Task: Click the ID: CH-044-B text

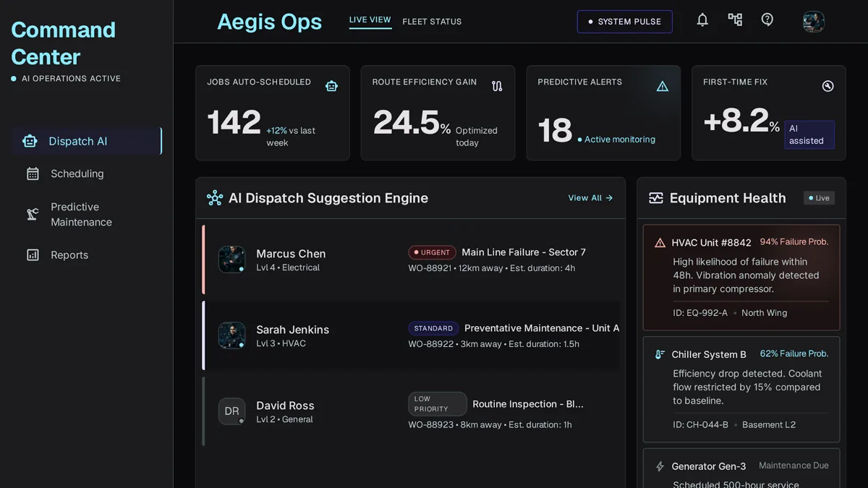Action: pyautogui.click(x=700, y=425)
